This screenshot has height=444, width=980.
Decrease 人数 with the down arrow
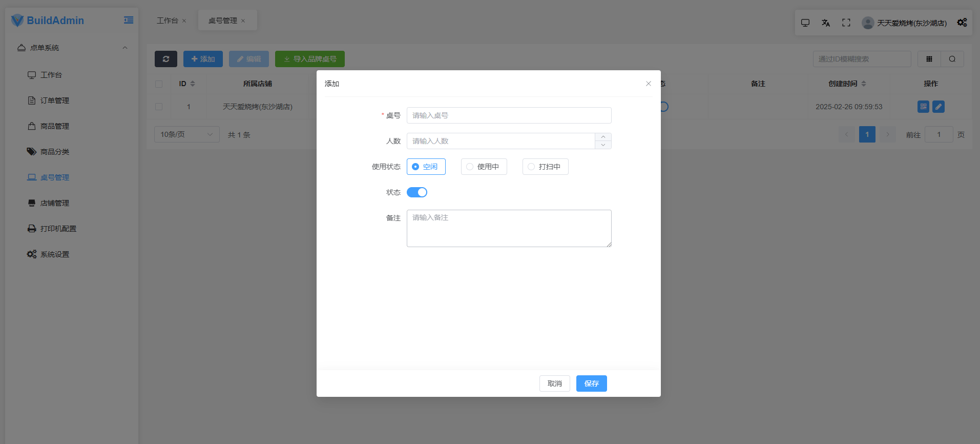click(603, 145)
